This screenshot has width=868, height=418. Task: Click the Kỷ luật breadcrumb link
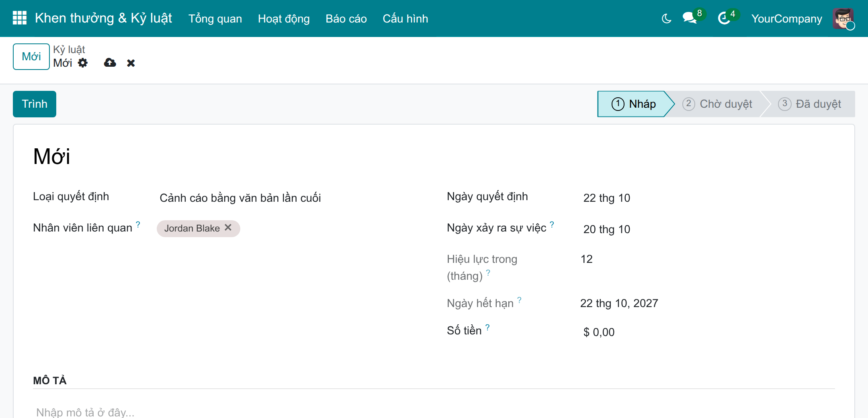click(x=69, y=49)
